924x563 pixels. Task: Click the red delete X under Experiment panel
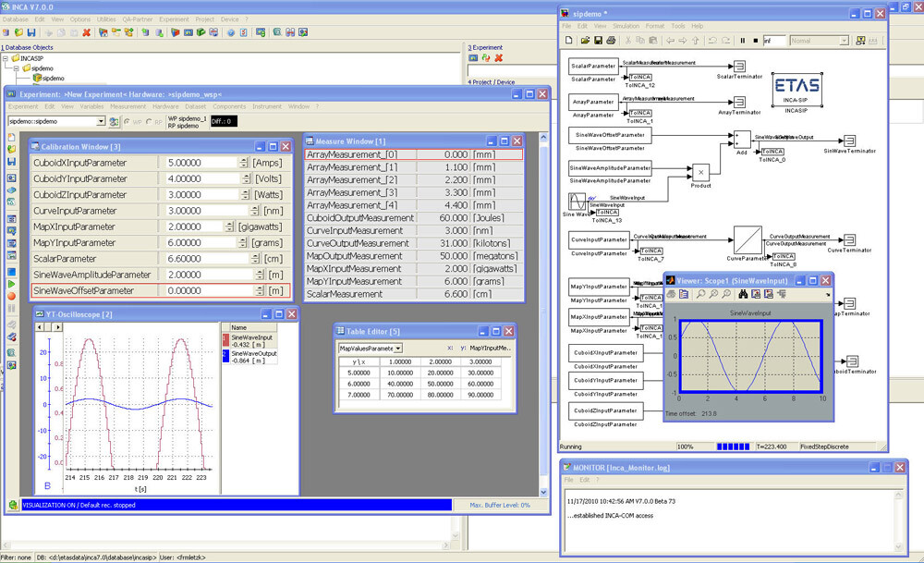tap(499, 57)
